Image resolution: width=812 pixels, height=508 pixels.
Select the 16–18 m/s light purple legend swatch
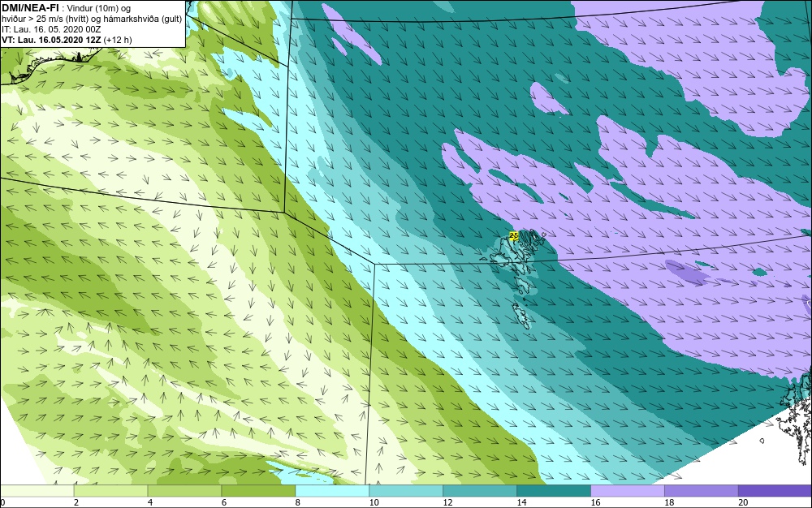[628, 491]
